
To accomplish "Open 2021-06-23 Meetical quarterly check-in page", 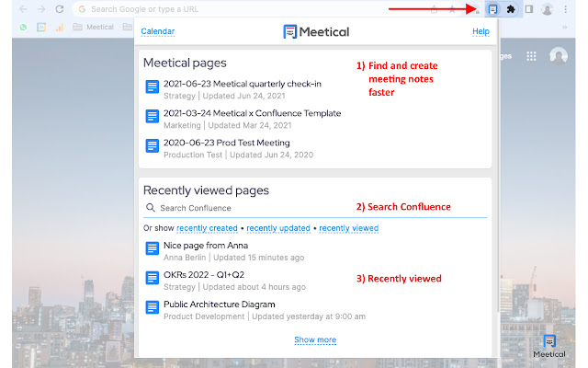I will [x=243, y=84].
